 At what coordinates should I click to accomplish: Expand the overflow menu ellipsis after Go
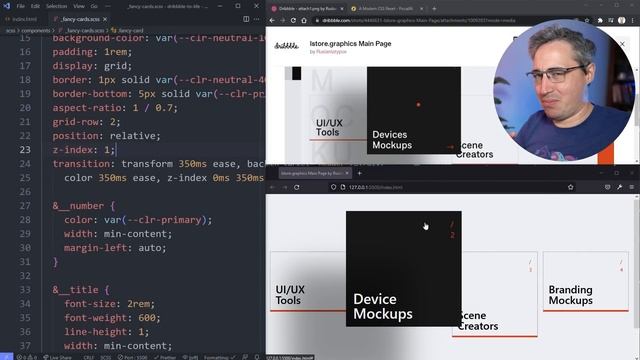(107, 6)
